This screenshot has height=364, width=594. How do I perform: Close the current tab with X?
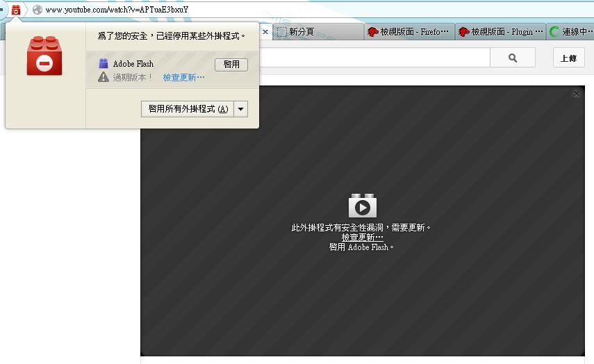(265, 32)
